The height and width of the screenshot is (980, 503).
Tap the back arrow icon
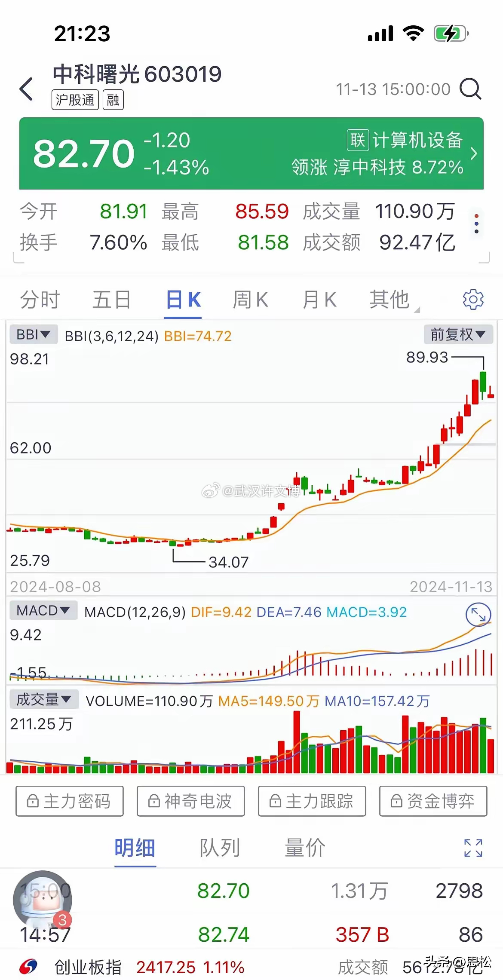click(26, 89)
